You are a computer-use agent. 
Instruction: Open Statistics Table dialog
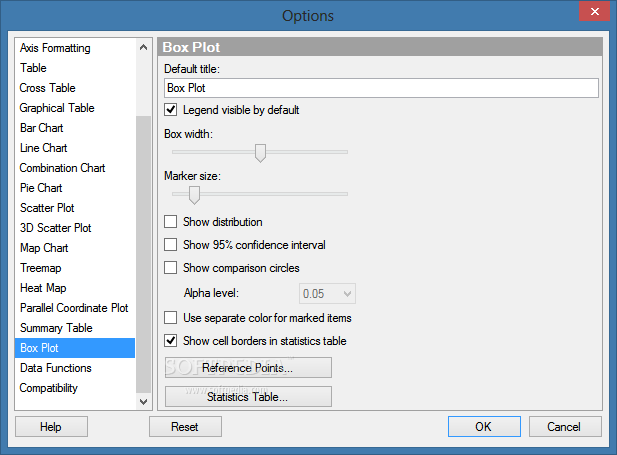[248, 396]
